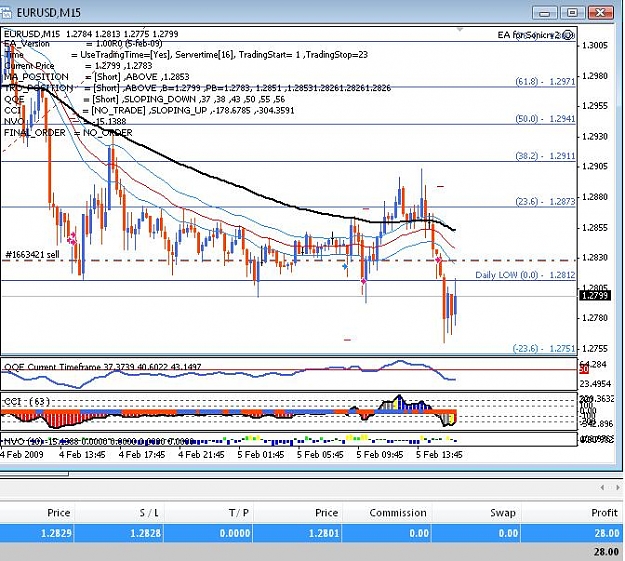Click the 4 Feb 13:45 time axis label
Screen dimensions: 625x561
(x=83, y=455)
